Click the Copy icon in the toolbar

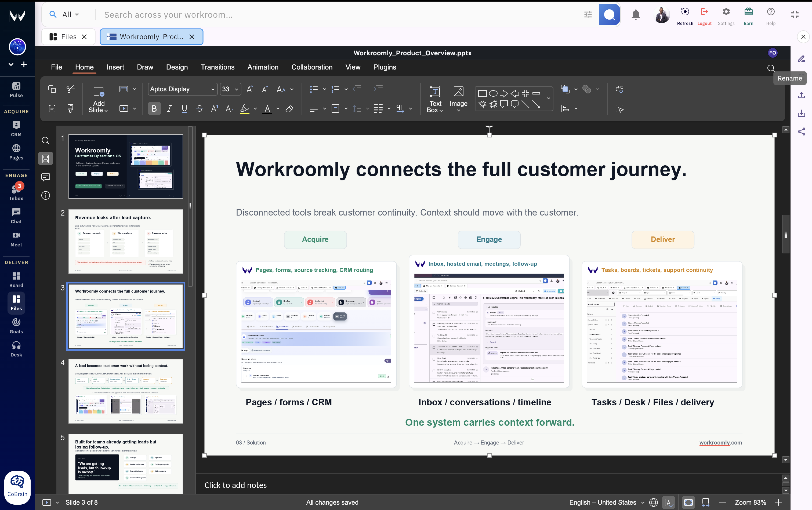(52, 89)
